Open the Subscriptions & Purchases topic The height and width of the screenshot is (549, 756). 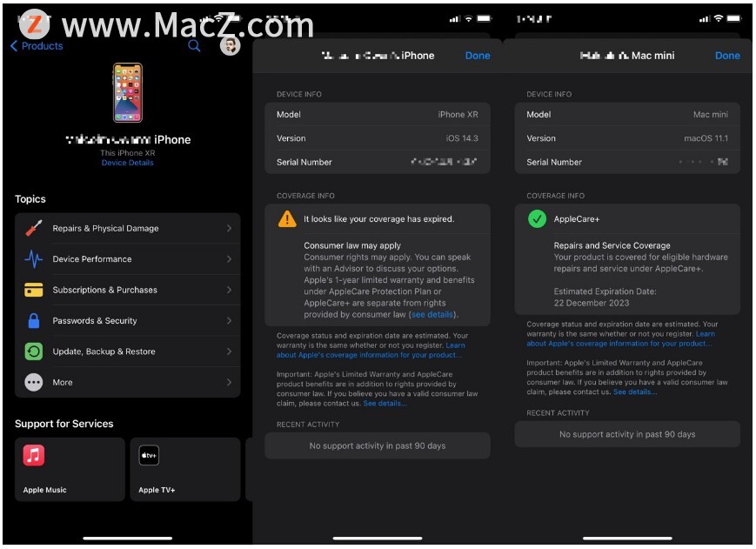(128, 290)
